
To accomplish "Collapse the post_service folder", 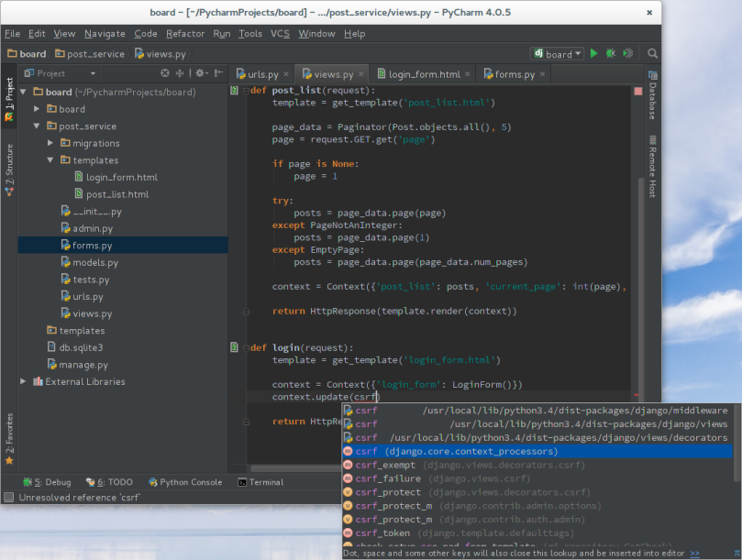I will click(37, 126).
